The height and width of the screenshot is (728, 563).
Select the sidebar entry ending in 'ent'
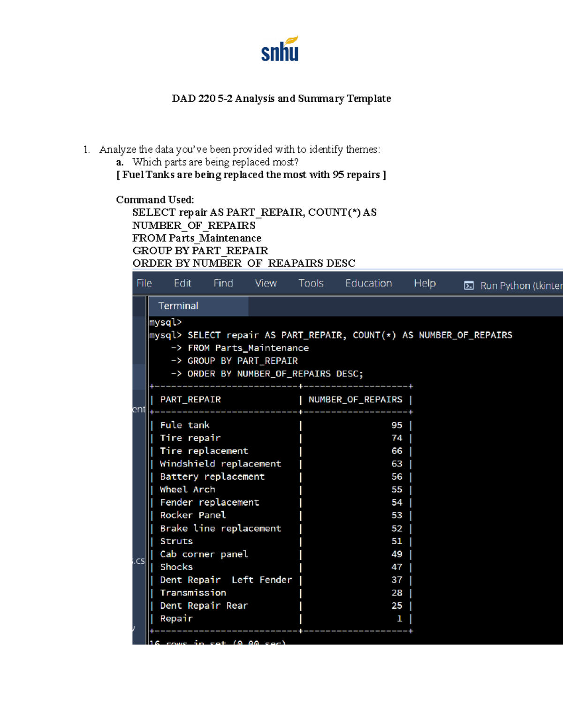click(x=137, y=409)
